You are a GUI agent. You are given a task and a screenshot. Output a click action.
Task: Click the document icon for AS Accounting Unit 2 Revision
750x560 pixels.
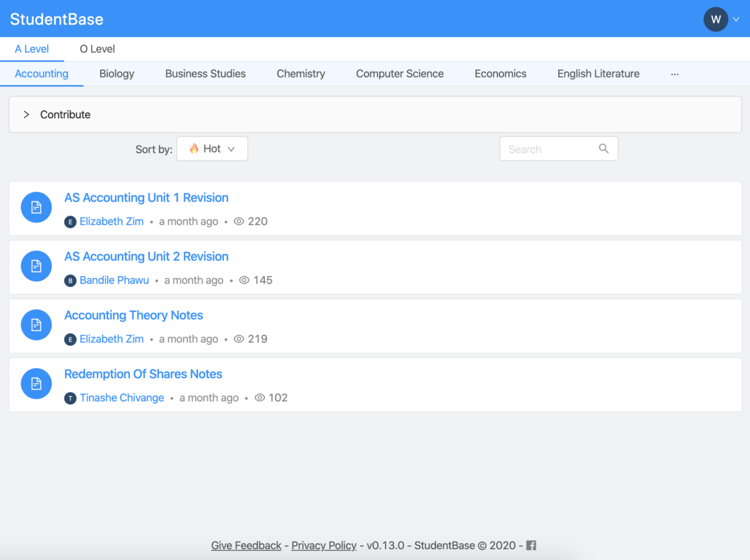(36, 266)
